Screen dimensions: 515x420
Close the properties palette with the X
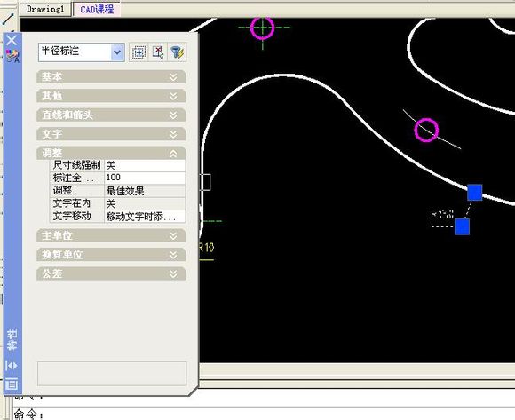[x=12, y=40]
